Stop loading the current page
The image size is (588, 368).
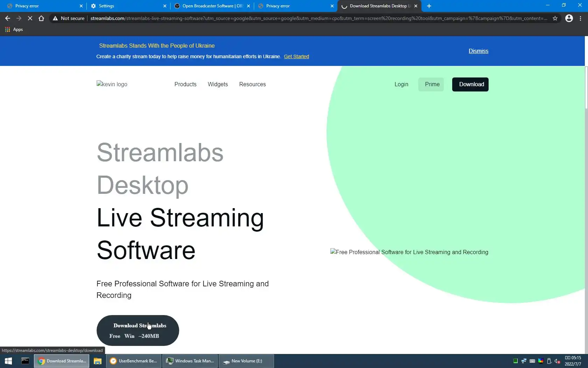coord(30,18)
